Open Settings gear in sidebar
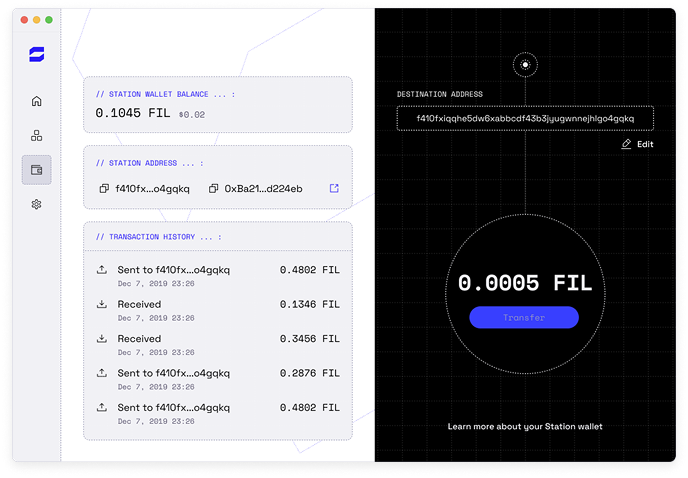Viewport: 688px width, 478px height. click(x=37, y=204)
